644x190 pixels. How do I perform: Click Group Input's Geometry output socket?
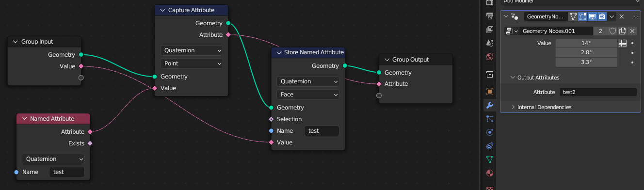(81, 55)
